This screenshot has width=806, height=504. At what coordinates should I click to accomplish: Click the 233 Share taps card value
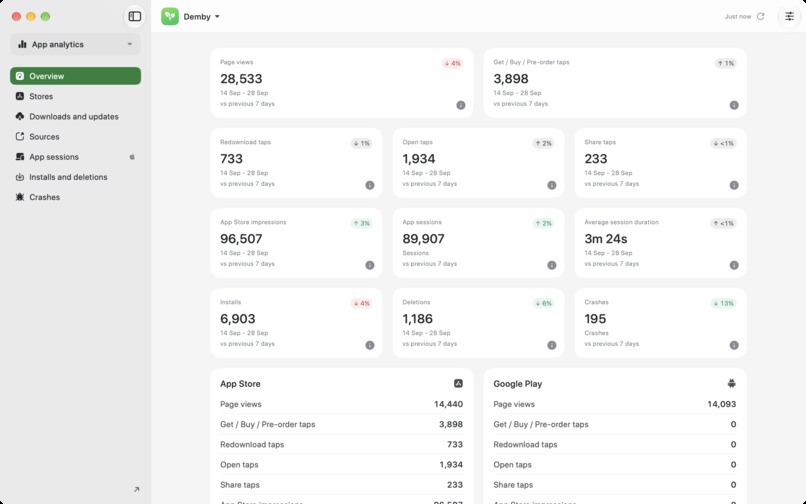[x=595, y=159]
